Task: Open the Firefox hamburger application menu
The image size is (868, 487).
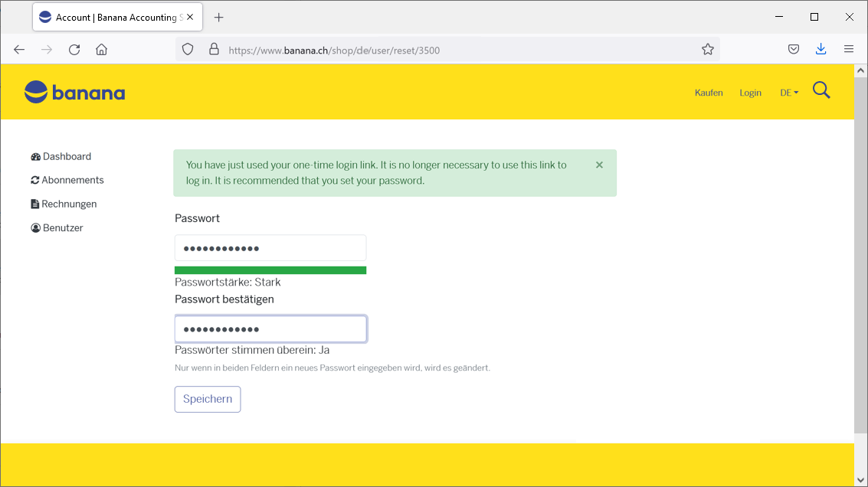Action: tap(848, 50)
